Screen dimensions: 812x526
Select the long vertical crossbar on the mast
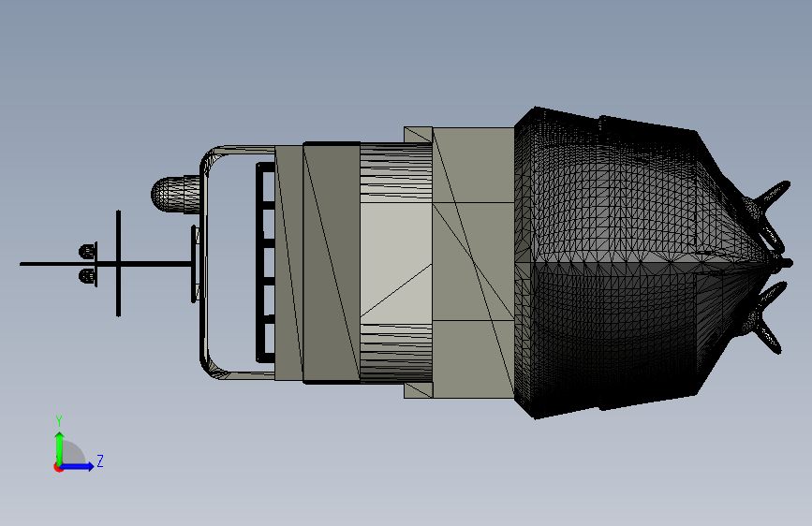pyautogui.click(x=119, y=263)
